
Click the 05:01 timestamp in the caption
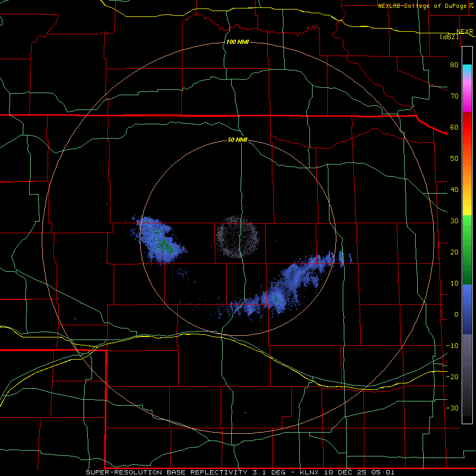[x=382, y=472]
